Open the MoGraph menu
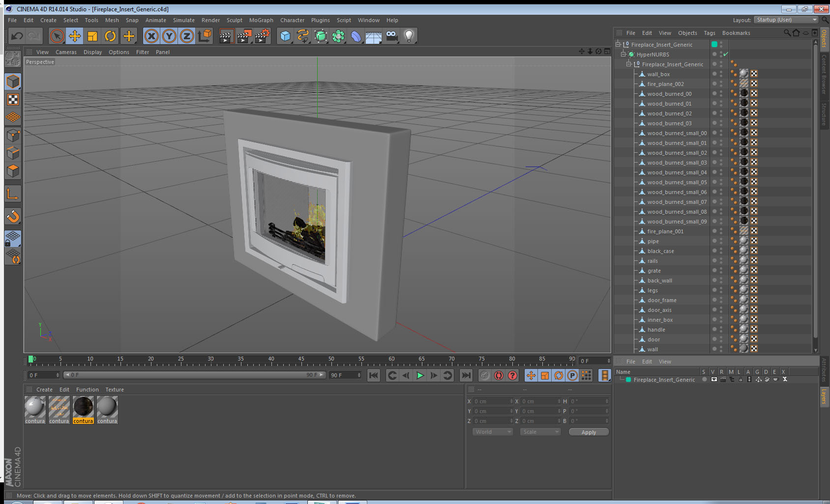830x504 pixels. pos(261,20)
